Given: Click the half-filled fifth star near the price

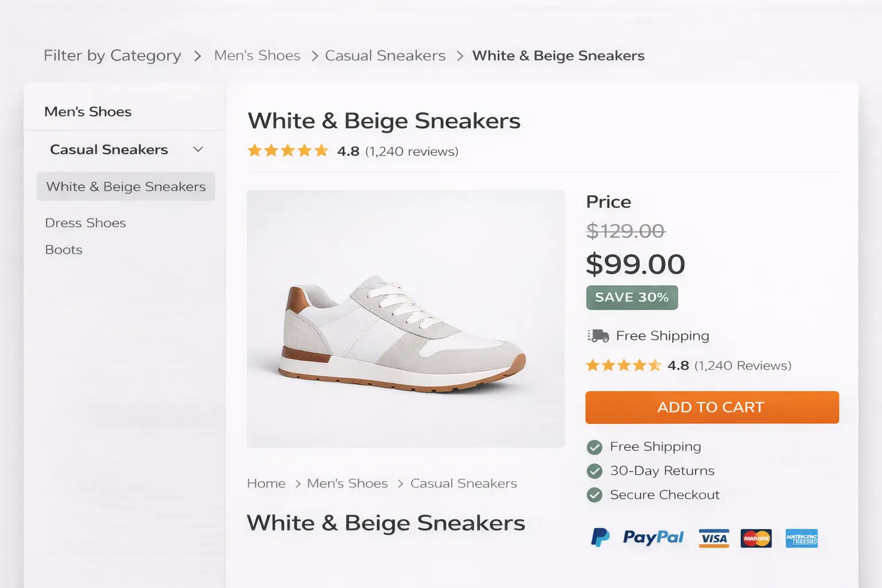Looking at the screenshot, I should point(655,365).
